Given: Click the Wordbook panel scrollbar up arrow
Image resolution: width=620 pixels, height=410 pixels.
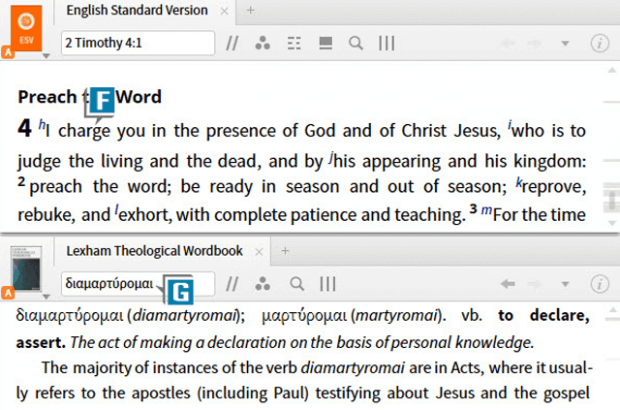Looking at the screenshot, I should point(612,310).
